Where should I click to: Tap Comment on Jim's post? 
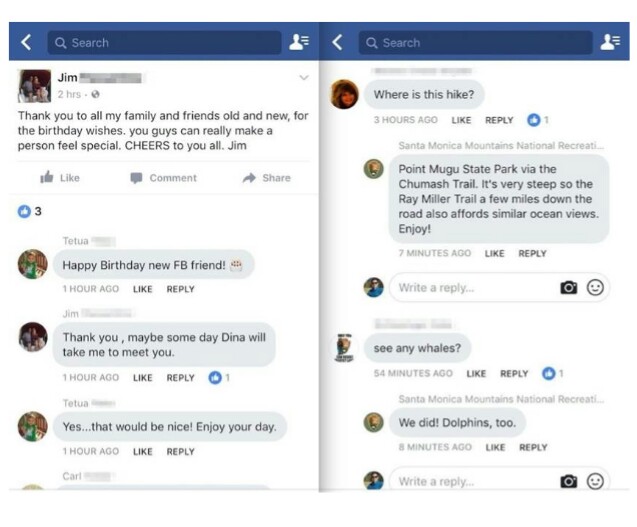163,178
